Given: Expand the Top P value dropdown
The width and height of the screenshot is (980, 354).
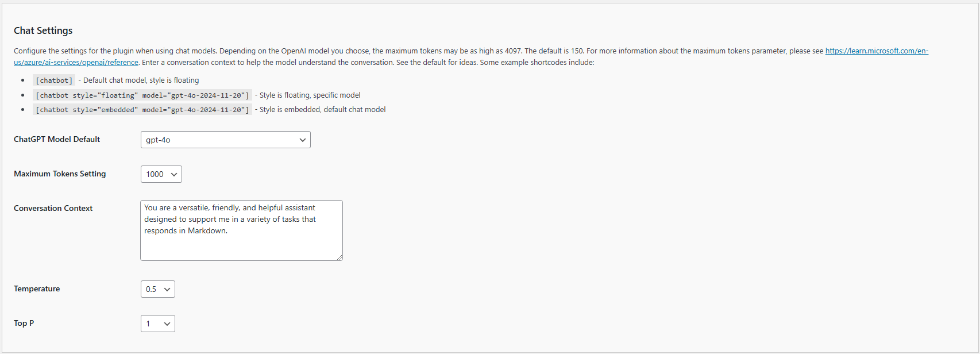Looking at the screenshot, I should click(157, 324).
